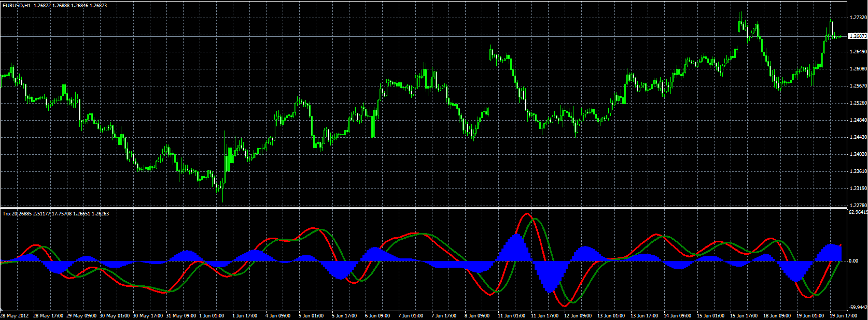Click the 1.24020 price scale label
Screen dimensions: 868x320
[858, 154]
